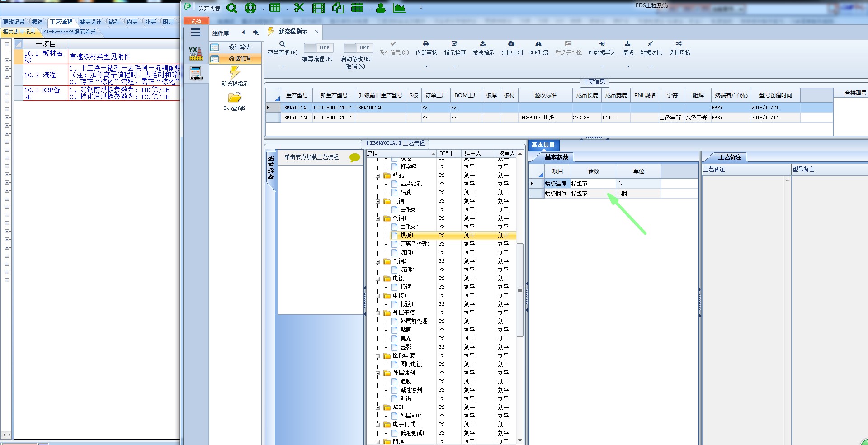
Task: Click the 10.2 流程 row in left window
Action: (97, 75)
